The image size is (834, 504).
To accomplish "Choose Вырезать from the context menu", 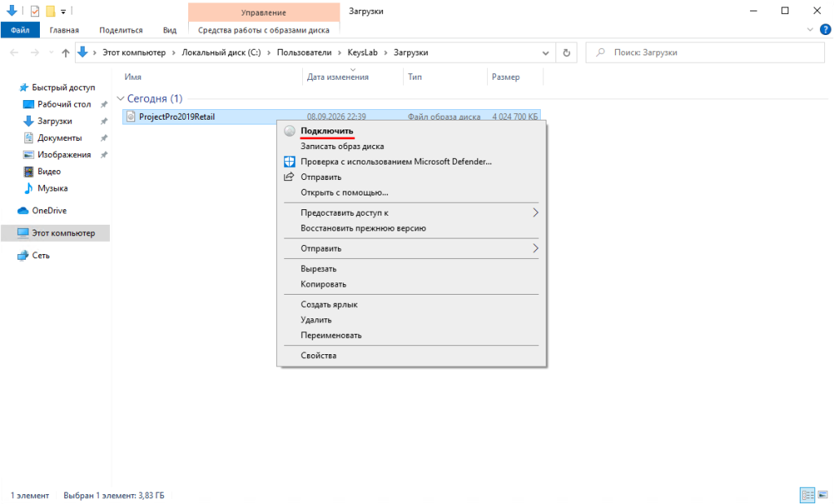I will (318, 269).
